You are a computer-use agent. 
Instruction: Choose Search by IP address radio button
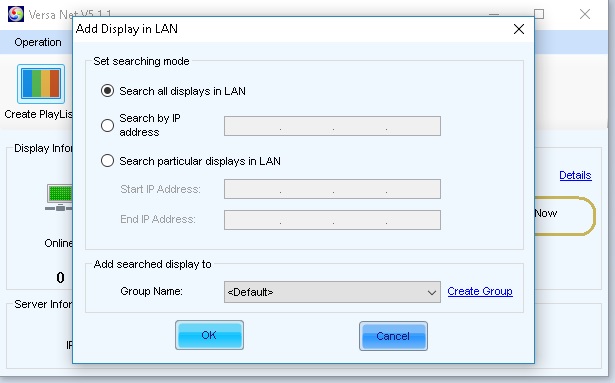point(107,126)
